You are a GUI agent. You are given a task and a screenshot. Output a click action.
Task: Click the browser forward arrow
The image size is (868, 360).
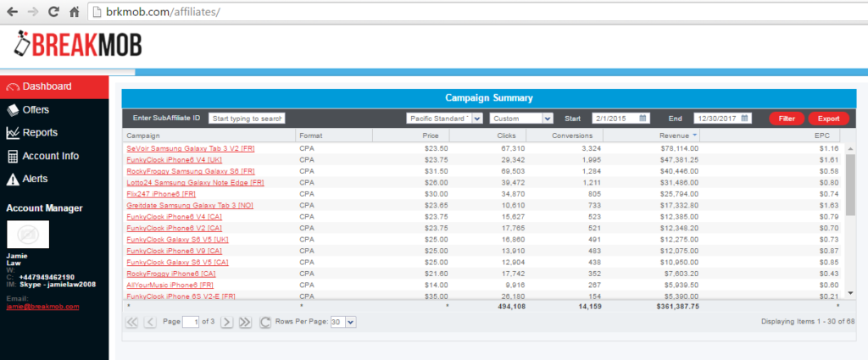[33, 11]
